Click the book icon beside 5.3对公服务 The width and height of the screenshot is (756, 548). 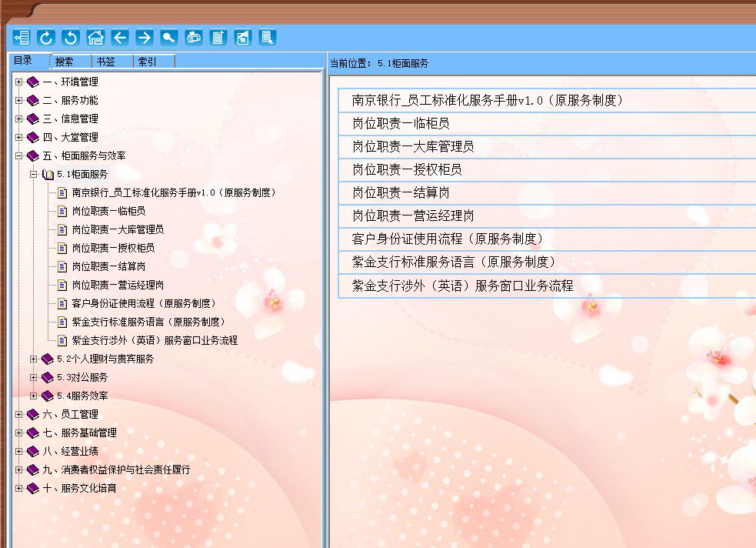pos(47,377)
